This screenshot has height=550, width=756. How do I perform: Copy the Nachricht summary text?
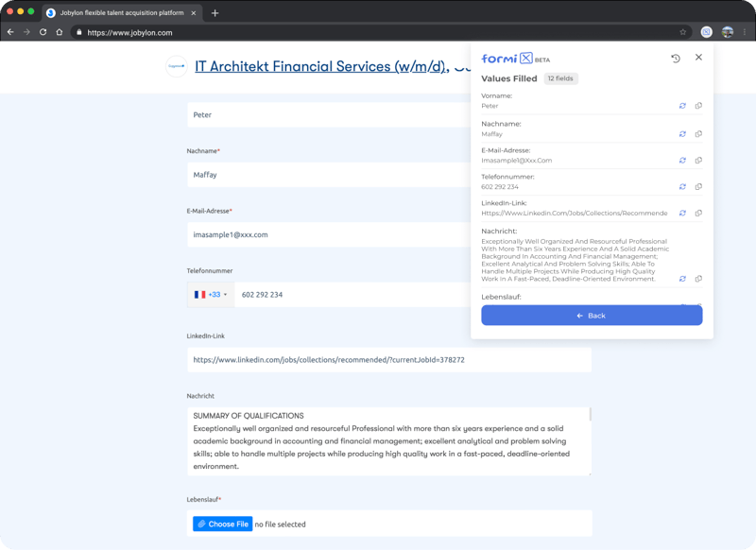(698, 279)
